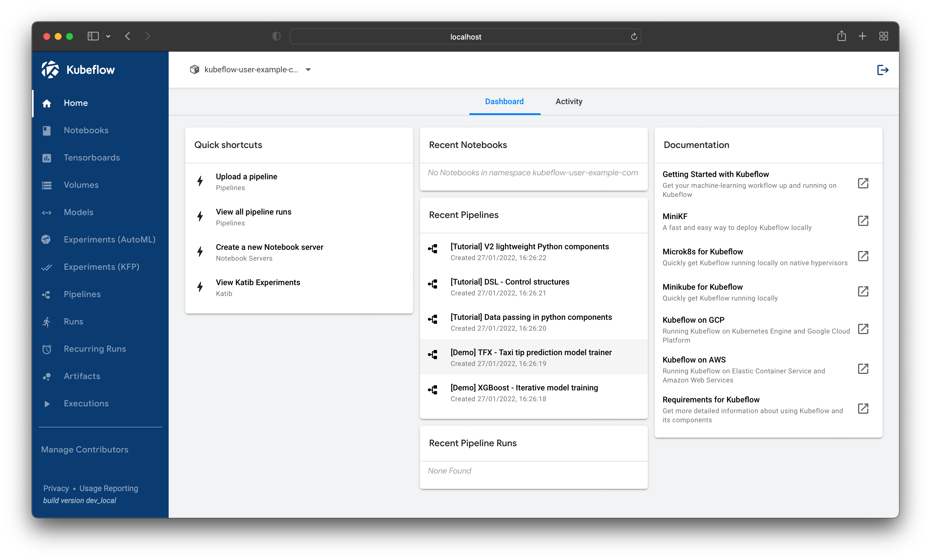Open Manage Contributors

pyautogui.click(x=85, y=449)
